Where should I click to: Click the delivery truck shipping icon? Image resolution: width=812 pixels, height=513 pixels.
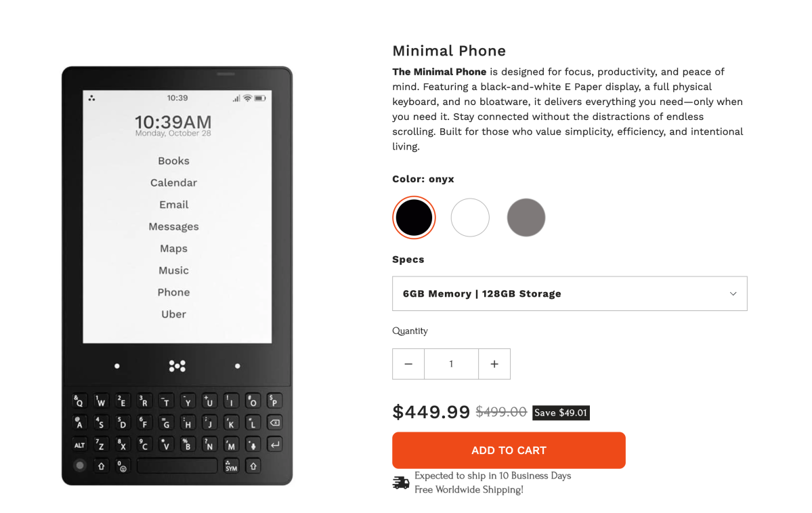click(x=400, y=483)
